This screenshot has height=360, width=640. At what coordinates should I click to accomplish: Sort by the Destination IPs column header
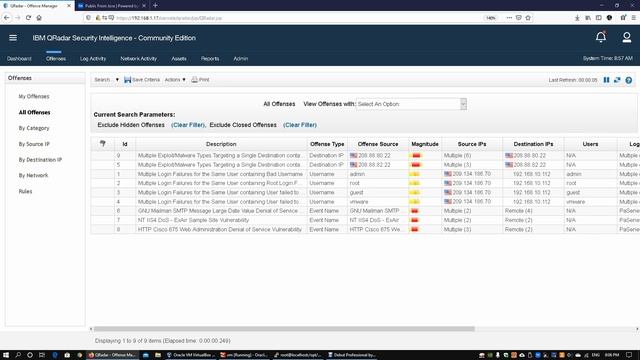point(533,144)
